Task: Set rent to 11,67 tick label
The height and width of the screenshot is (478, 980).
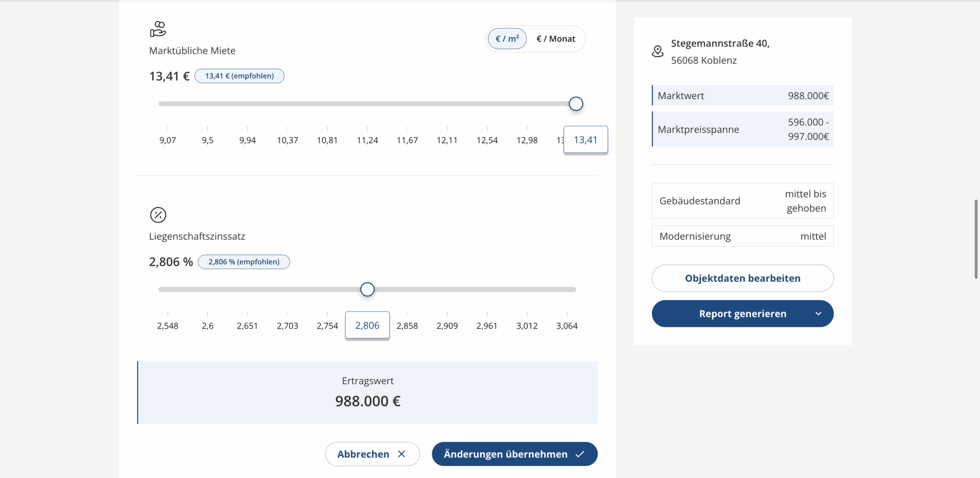Action: point(407,140)
